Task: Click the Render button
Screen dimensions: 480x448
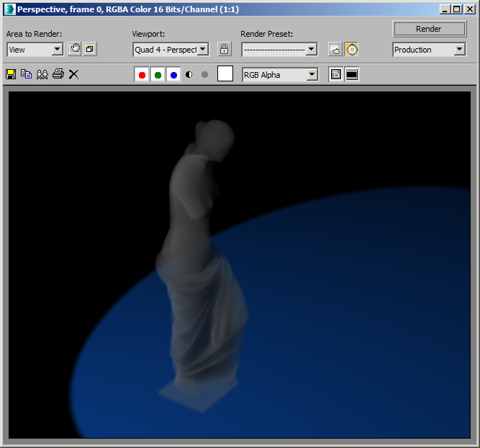Action: pyautogui.click(x=429, y=29)
